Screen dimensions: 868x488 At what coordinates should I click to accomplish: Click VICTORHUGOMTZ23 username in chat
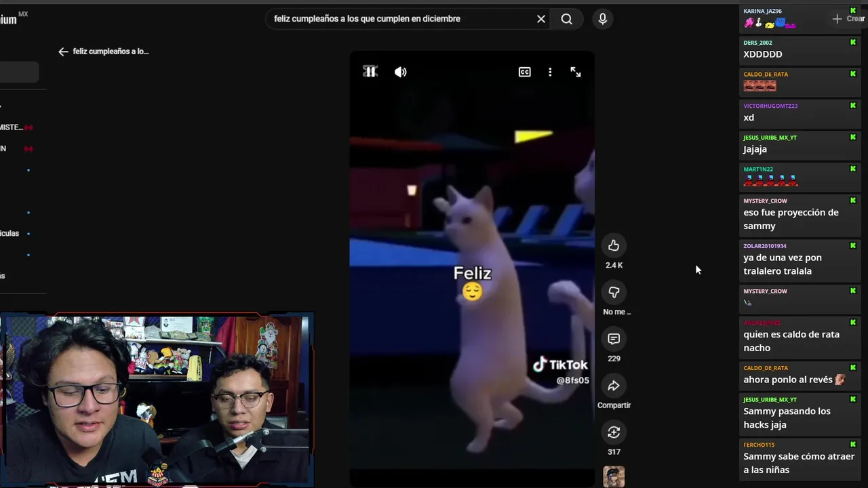[x=770, y=106]
